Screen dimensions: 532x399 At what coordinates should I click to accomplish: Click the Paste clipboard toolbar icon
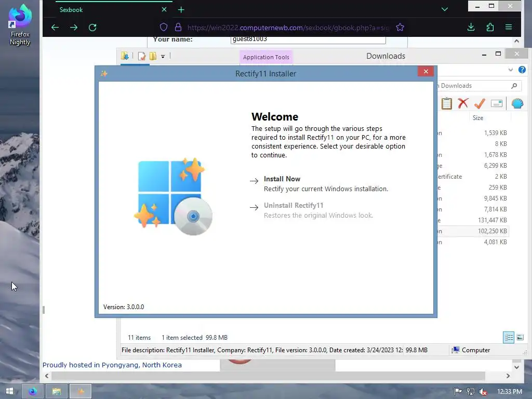coord(446,103)
